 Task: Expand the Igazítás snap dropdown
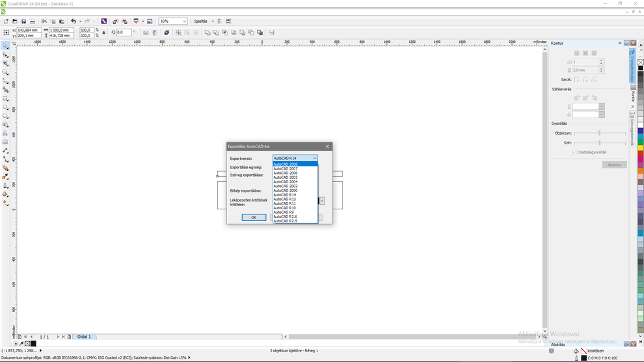212,21
